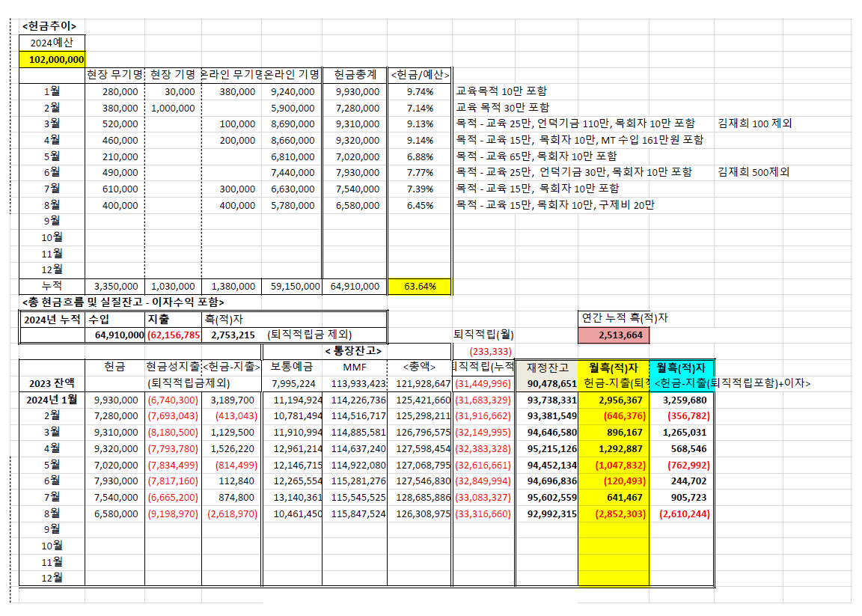Click the pink 2,513,664 annual surplus cell

613,335
